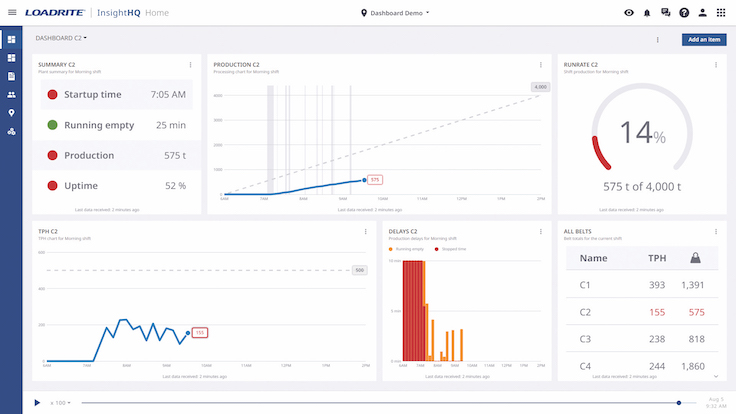Click the timeline playback slider handle
The width and height of the screenshot is (736, 414).
679,402
